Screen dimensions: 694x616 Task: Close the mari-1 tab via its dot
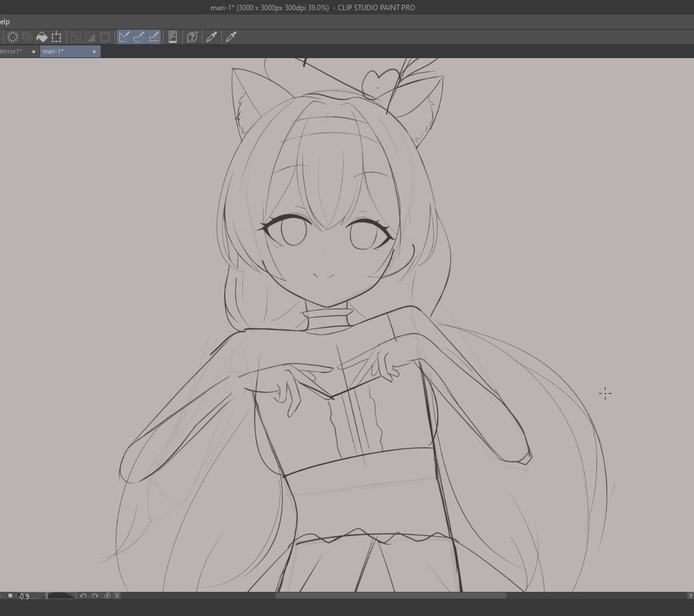(94, 52)
